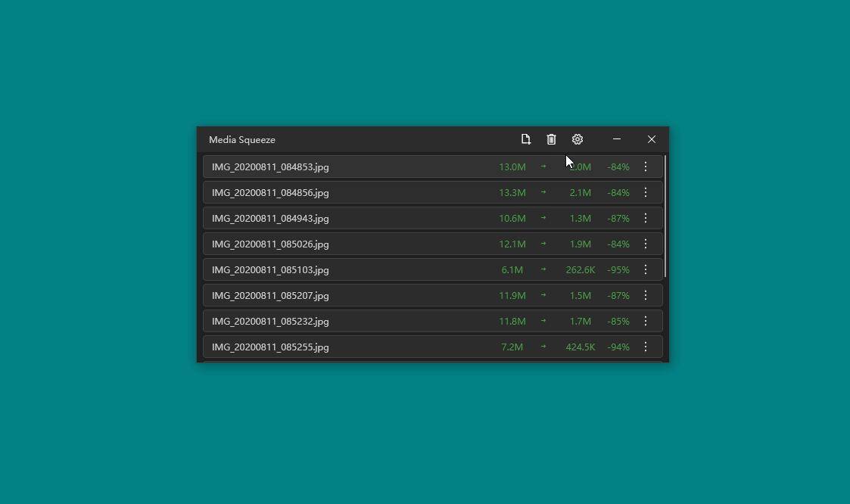
Task: Select file name IMG_20200811_084853.jpg
Action: click(270, 167)
